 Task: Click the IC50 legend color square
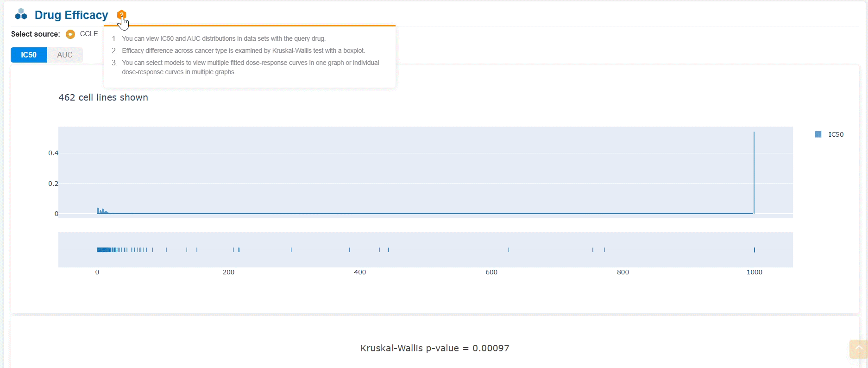(818, 134)
